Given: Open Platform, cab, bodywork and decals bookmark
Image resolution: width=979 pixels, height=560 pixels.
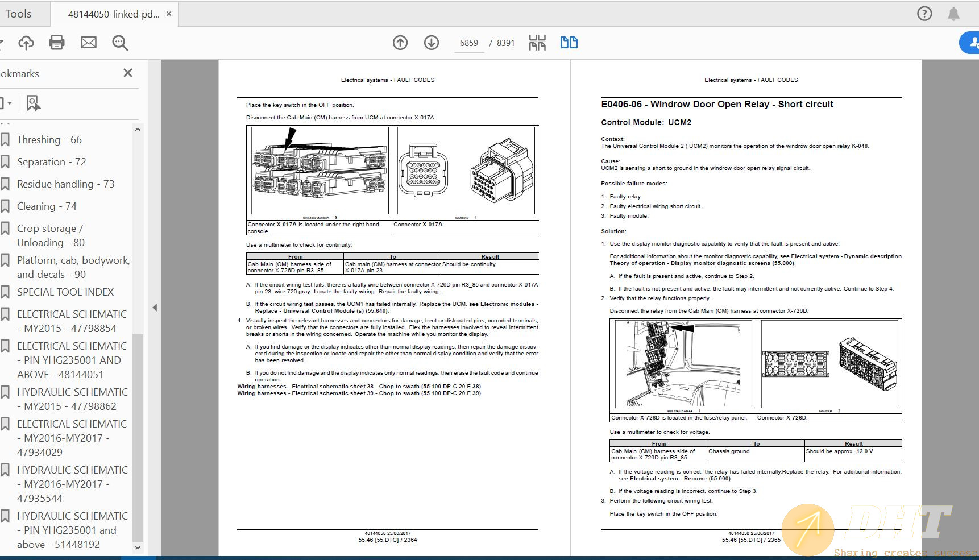Looking at the screenshot, I should [x=73, y=267].
